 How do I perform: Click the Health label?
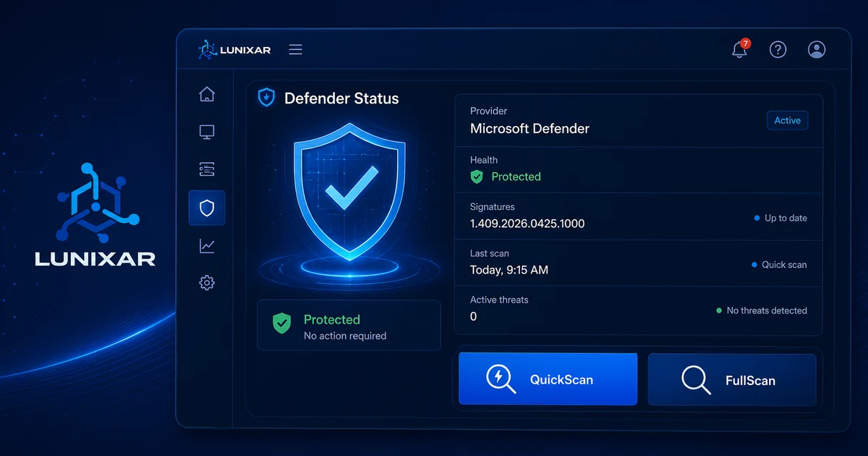[x=484, y=160]
